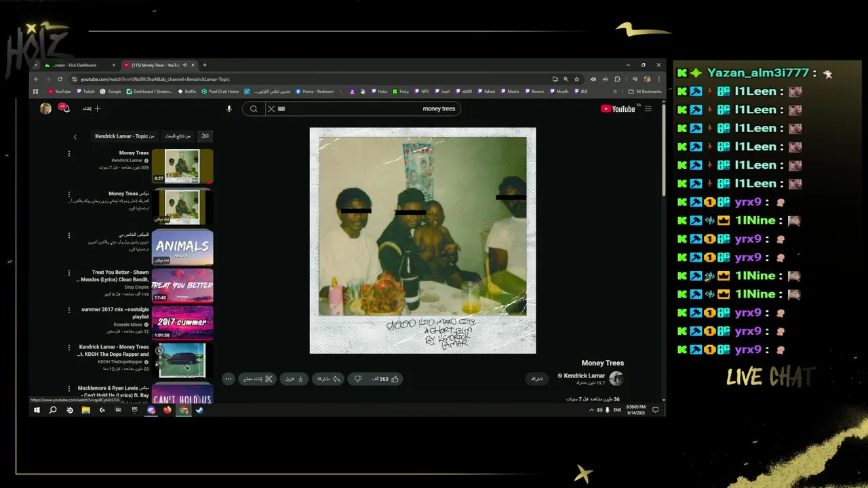Open the ANIMALS mix thumbnail

coord(182,247)
